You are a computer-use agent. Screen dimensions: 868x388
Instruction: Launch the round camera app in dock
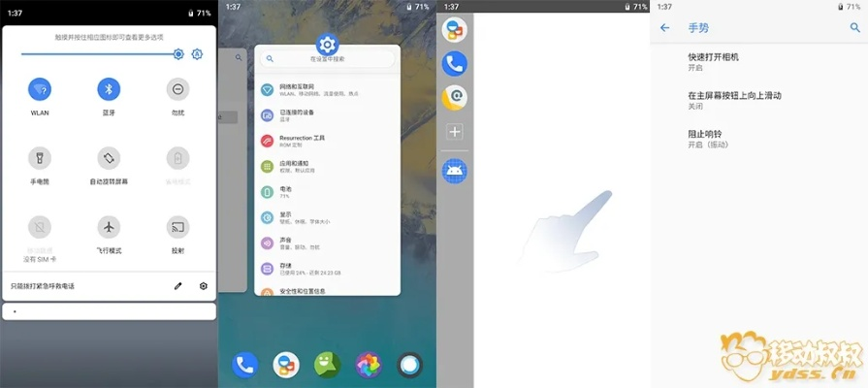pyautogui.click(x=409, y=366)
